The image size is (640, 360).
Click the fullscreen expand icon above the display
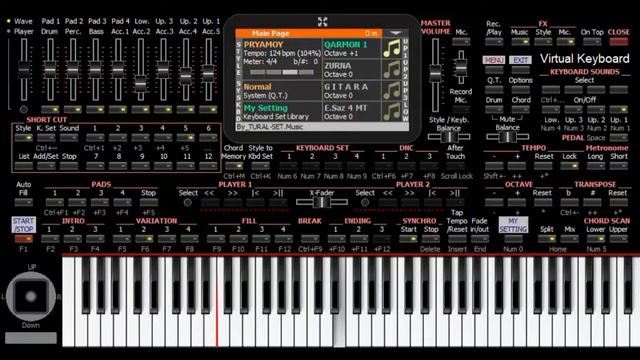coord(322,22)
